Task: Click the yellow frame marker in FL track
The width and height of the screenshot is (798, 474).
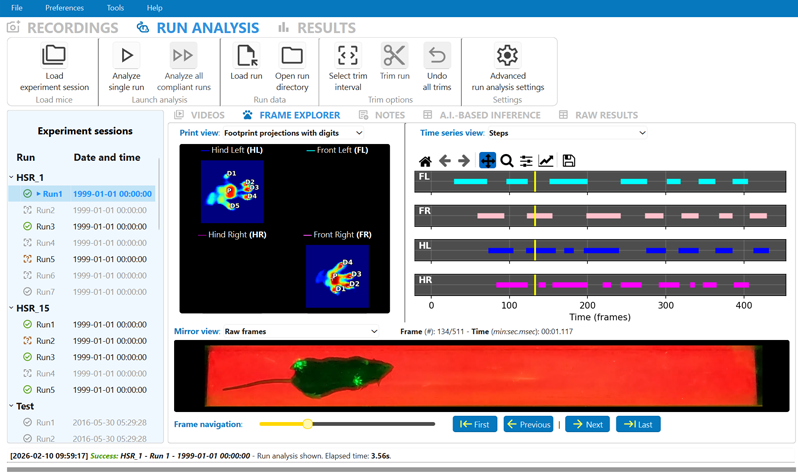Action: pyautogui.click(x=535, y=181)
